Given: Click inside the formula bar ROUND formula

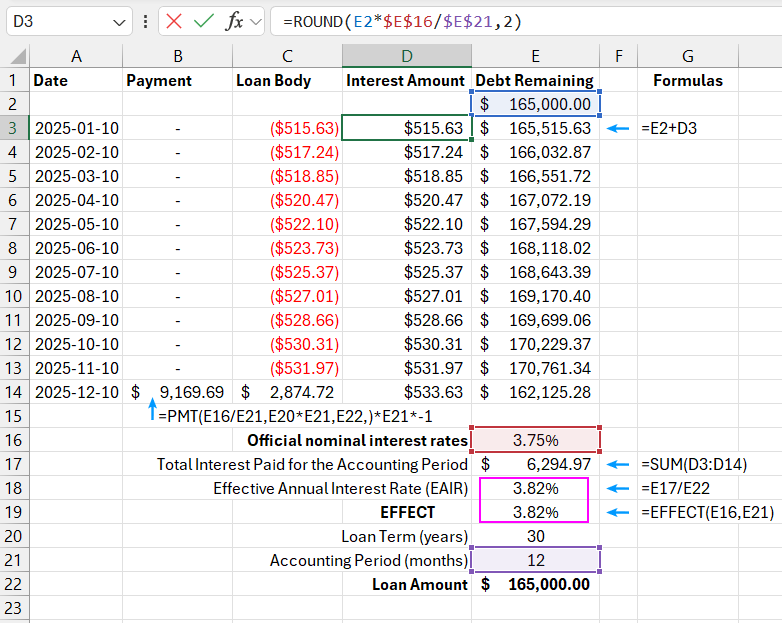Looking at the screenshot, I should tap(402, 21).
